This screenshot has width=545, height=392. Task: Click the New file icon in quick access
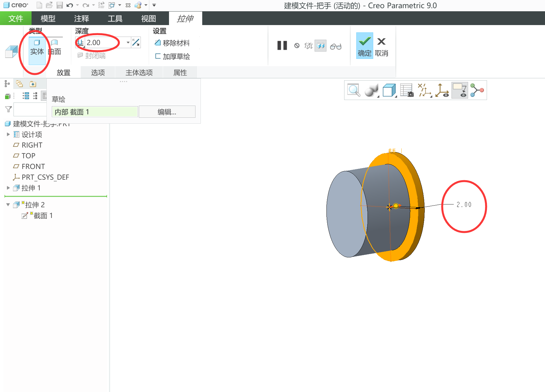tap(39, 5)
